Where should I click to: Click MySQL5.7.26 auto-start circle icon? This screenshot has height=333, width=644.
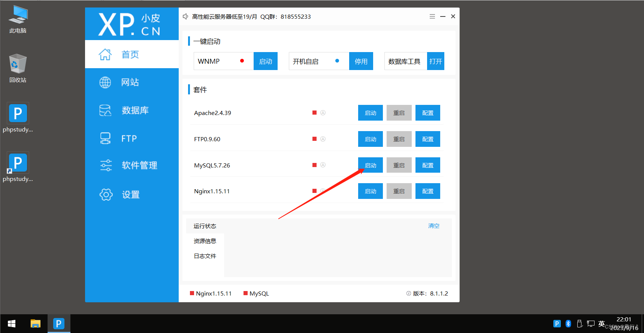pos(323,165)
